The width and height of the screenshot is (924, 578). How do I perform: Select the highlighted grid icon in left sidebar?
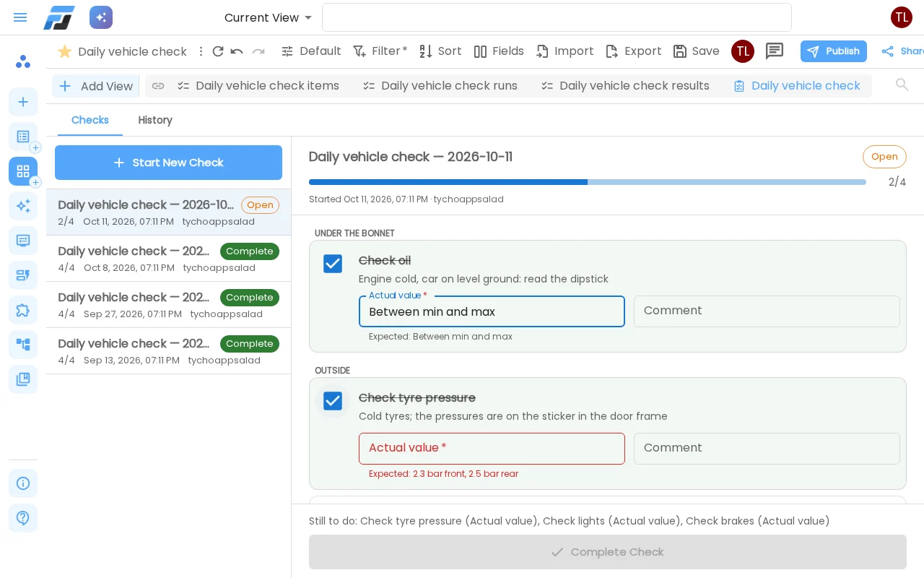[23, 171]
